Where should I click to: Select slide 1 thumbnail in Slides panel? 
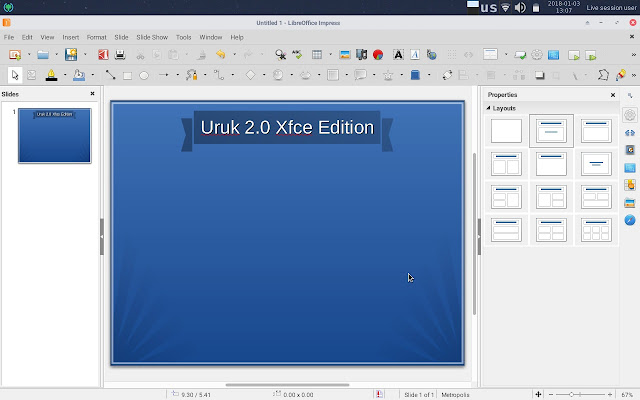pyautogui.click(x=55, y=136)
